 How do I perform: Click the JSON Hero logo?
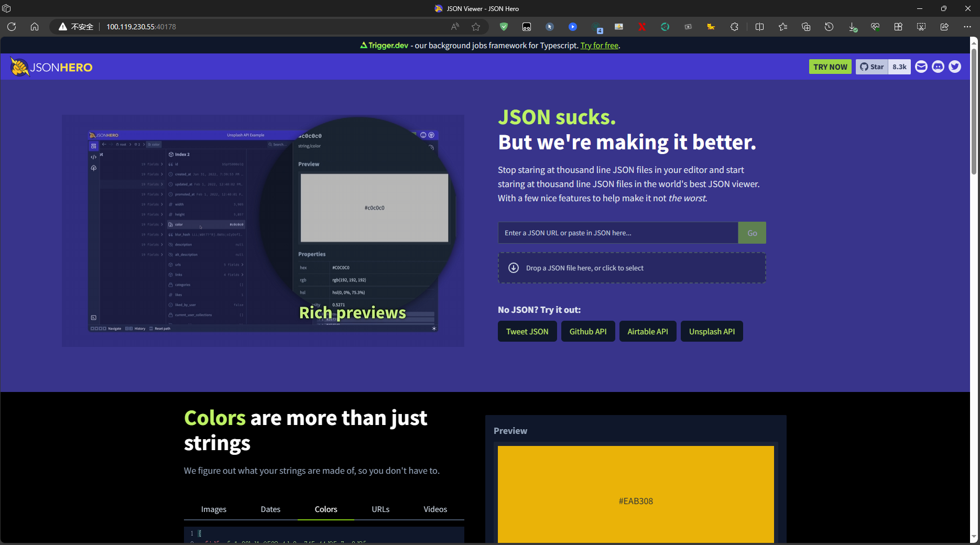point(51,67)
